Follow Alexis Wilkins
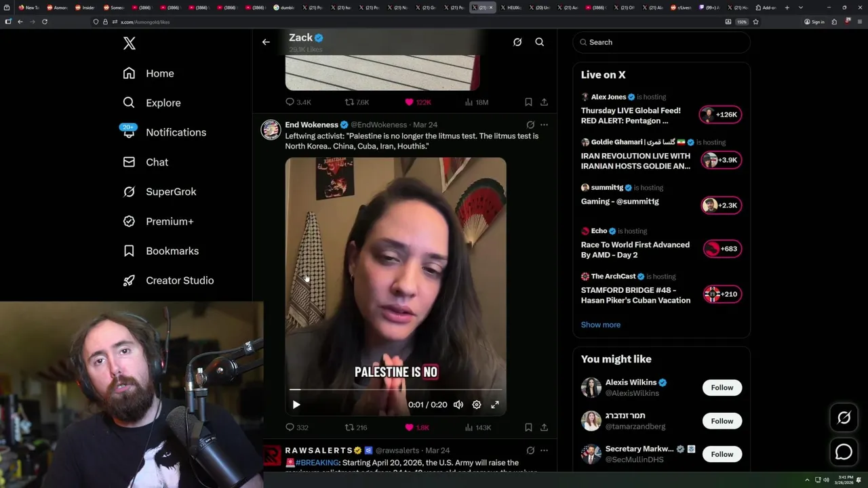868x488 pixels. click(722, 388)
